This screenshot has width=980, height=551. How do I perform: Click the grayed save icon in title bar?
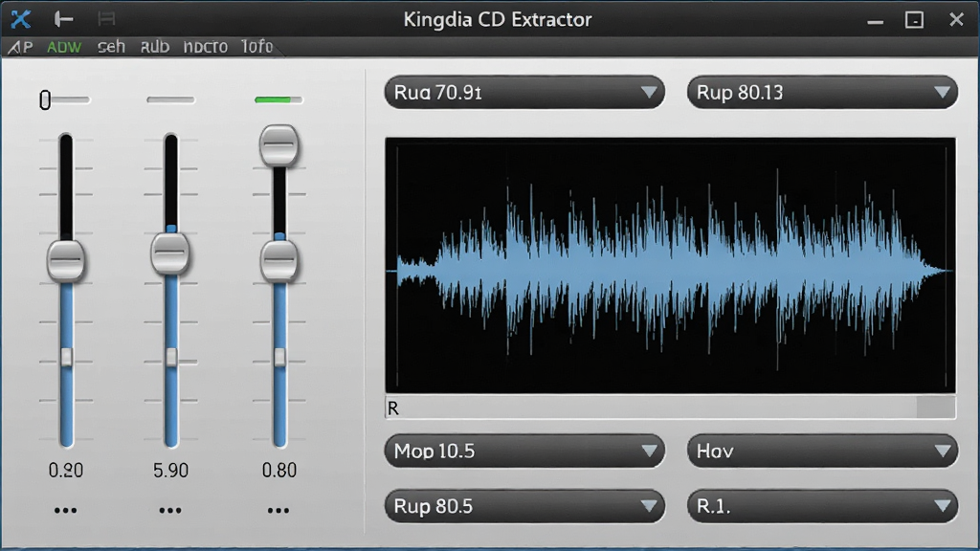pos(107,19)
